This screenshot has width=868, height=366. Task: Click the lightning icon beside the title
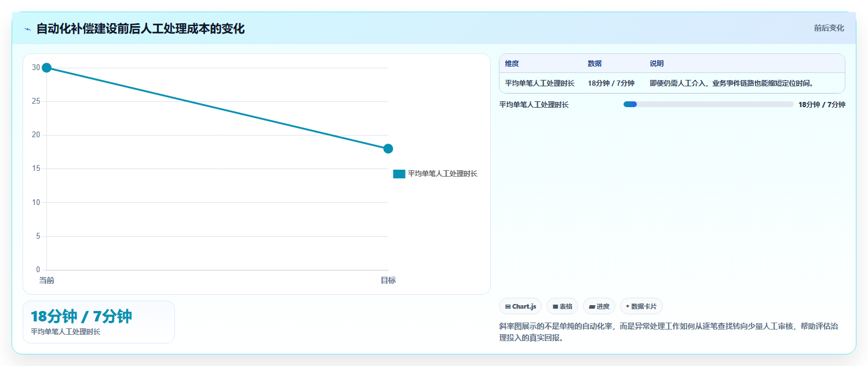27,29
